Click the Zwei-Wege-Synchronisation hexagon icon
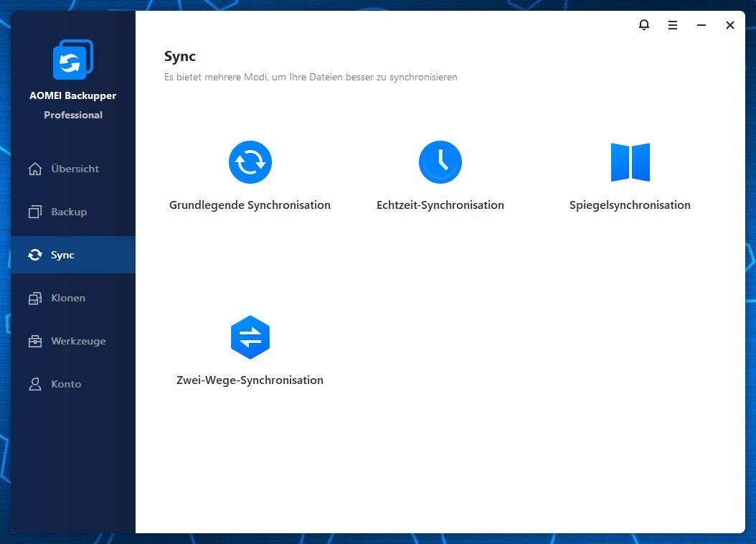Viewport: 756px width, 544px height. [x=250, y=337]
